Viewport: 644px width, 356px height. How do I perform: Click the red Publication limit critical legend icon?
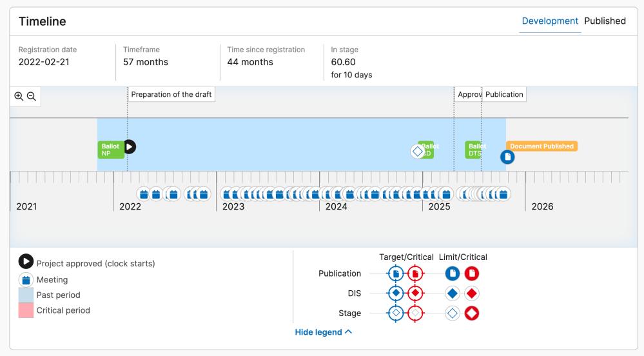[472, 273]
